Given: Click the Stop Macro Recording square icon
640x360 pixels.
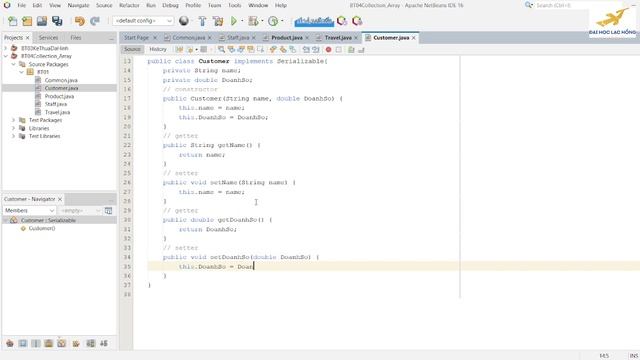Looking at the screenshot, I should tap(338, 49).
